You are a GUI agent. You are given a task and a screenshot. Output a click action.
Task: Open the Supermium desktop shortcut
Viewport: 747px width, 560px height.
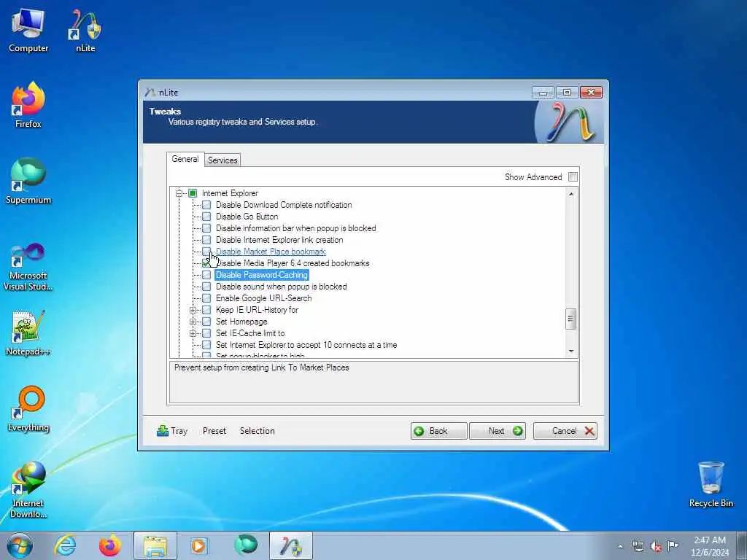click(28, 182)
